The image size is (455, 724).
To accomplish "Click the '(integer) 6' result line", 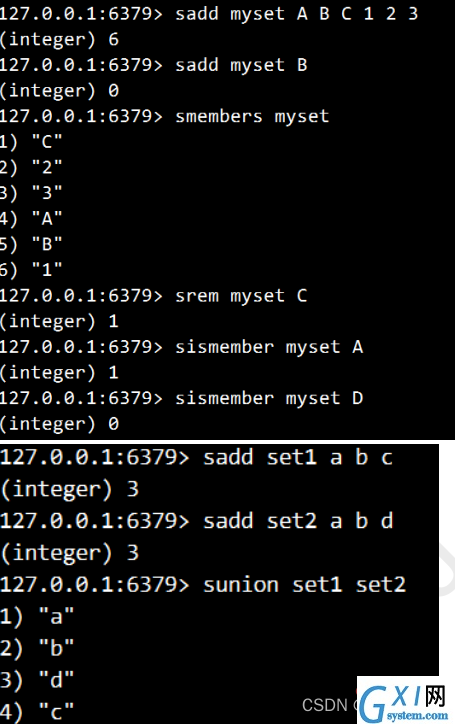I will (60, 40).
